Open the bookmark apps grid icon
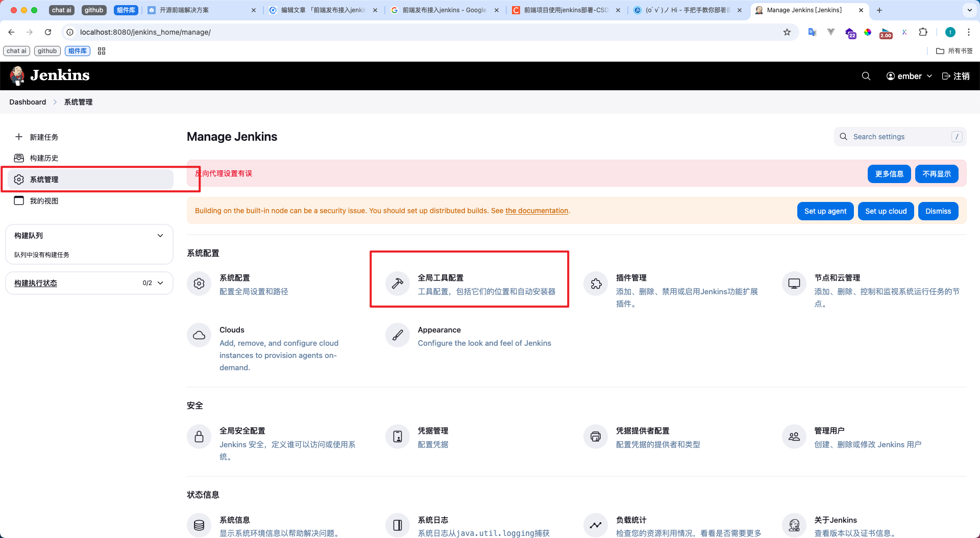 pyautogui.click(x=102, y=51)
